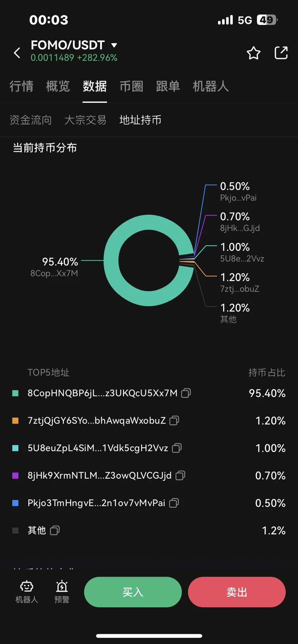Screen dimensions: 298x644
Task: Open the 机器人 robot icon in bottom bar
Action: 27,587
